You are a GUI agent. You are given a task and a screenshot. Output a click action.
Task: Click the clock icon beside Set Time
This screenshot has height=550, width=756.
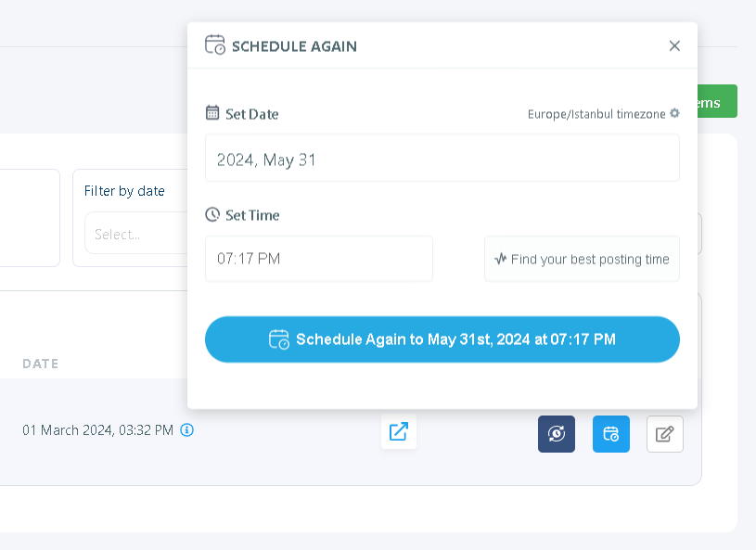coord(212,214)
